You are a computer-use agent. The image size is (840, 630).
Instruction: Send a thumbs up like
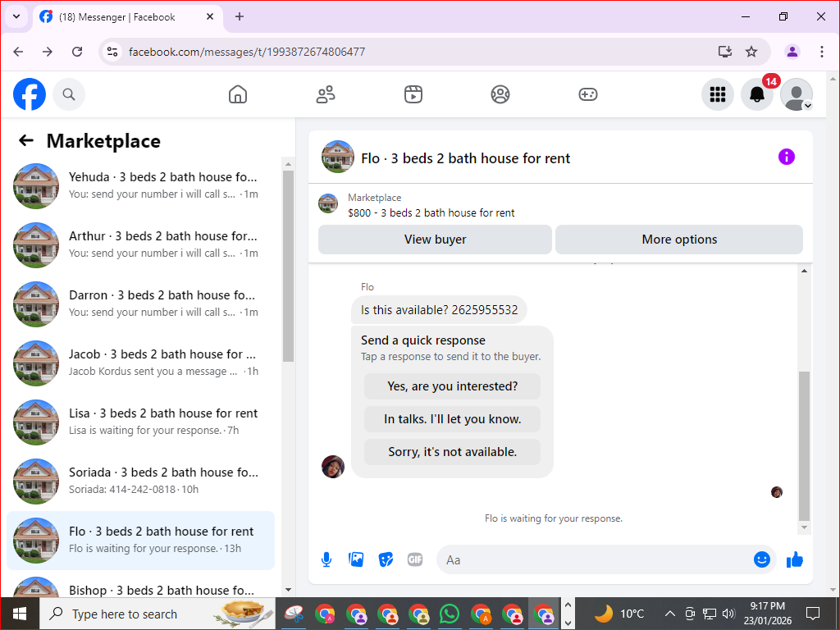click(795, 559)
